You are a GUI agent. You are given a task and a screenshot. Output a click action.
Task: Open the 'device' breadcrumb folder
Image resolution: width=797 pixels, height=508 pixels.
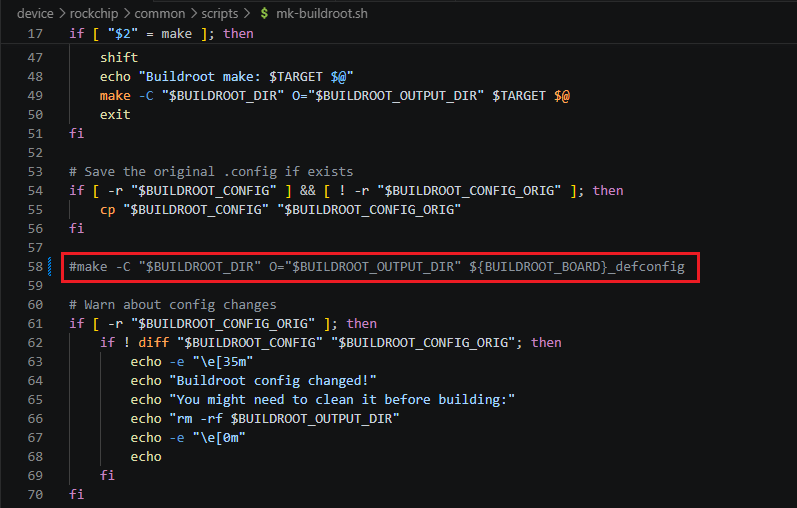[35, 13]
